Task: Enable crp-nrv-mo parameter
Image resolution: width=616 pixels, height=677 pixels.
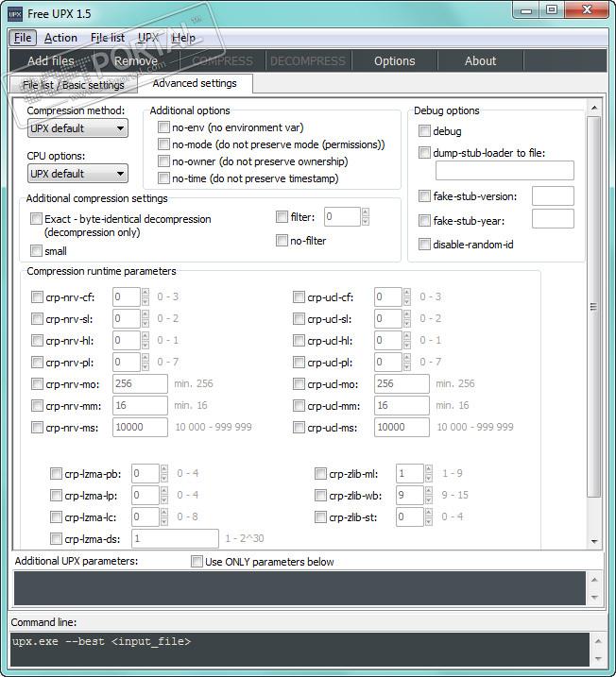Action: click(x=37, y=383)
